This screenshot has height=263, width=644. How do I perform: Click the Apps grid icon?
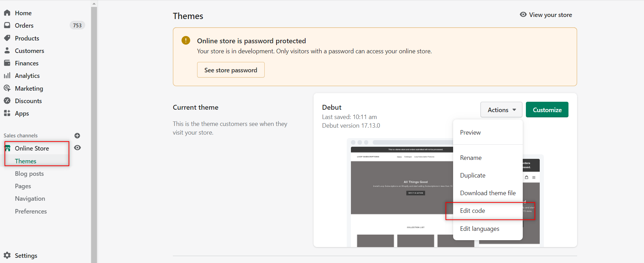(7, 113)
